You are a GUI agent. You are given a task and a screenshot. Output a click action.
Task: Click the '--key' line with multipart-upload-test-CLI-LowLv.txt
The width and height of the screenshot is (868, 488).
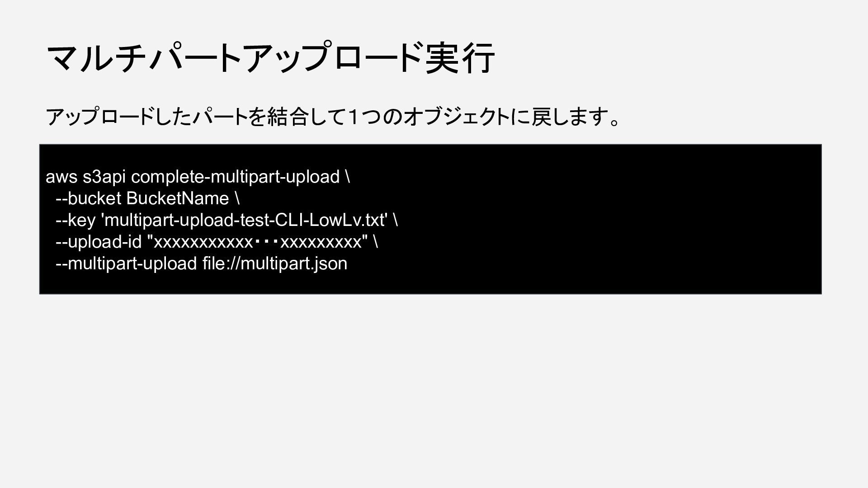click(227, 220)
